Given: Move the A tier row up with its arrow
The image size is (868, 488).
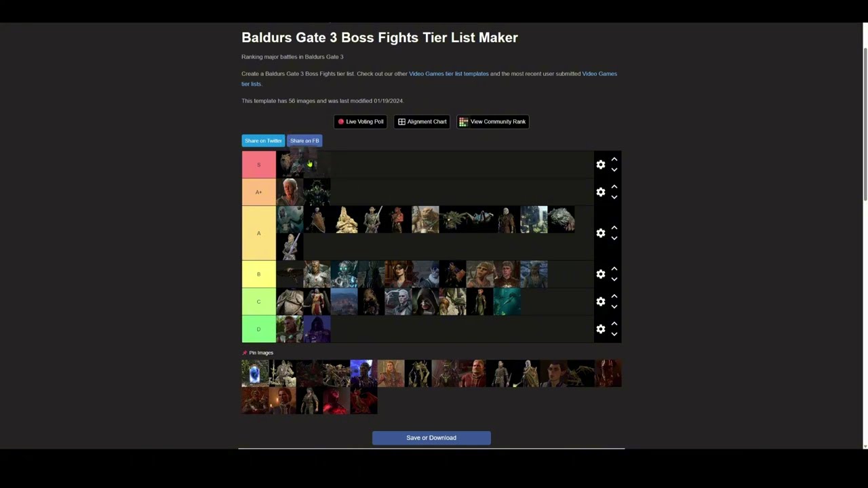Looking at the screenshot, I should click(x=614, y=228).
